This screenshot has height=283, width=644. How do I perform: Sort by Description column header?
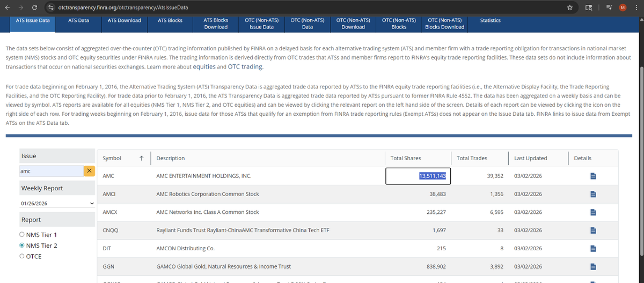coord(170,158)
